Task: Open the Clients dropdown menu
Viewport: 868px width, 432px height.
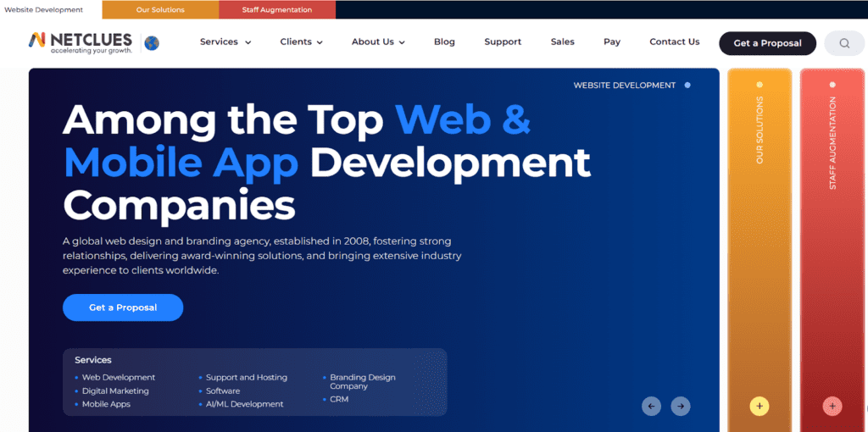Action: 301,42
